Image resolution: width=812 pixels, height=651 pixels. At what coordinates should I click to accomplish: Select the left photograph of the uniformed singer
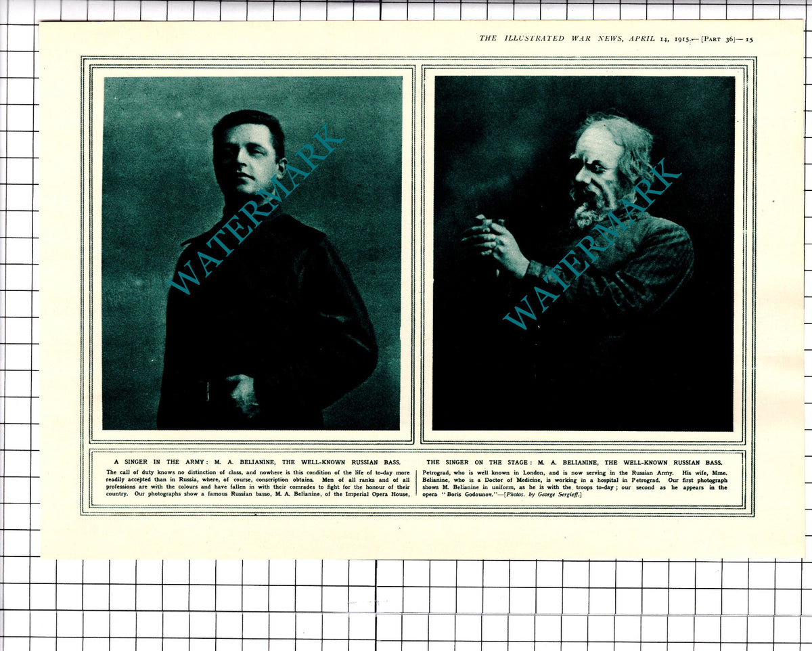click(x=252, y=252)
